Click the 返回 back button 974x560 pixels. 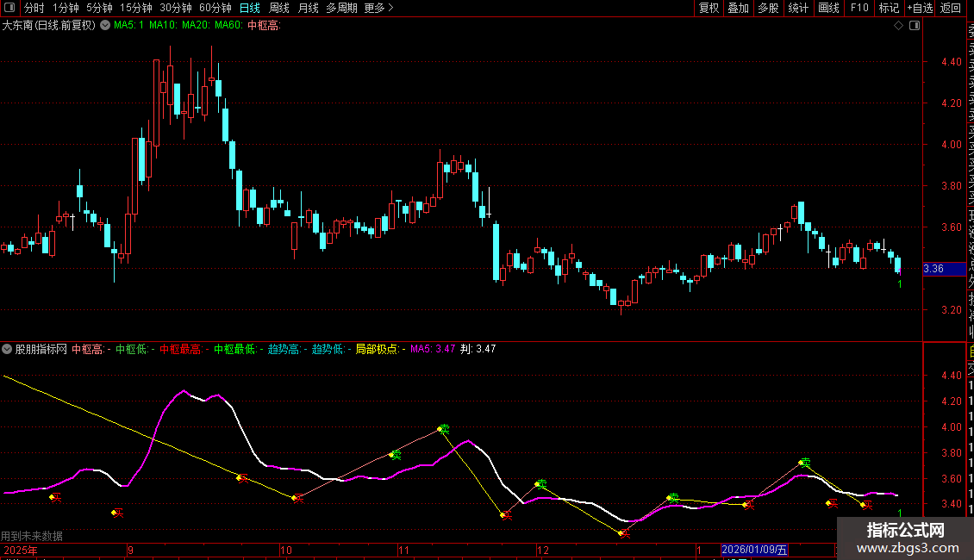point(951,8)
